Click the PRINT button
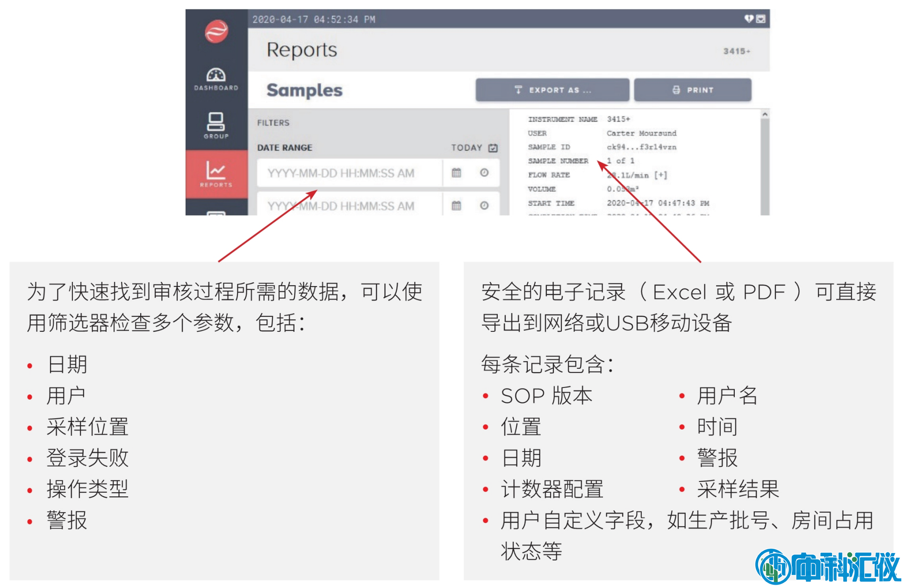Image resolution: width=904 pixels, height=588 pixels. click(693, 90)
